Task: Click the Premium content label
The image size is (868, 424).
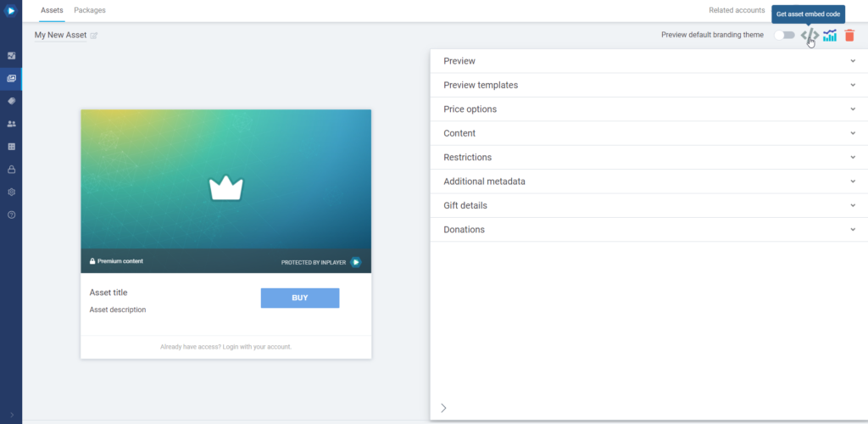Action: pos(120,261)
